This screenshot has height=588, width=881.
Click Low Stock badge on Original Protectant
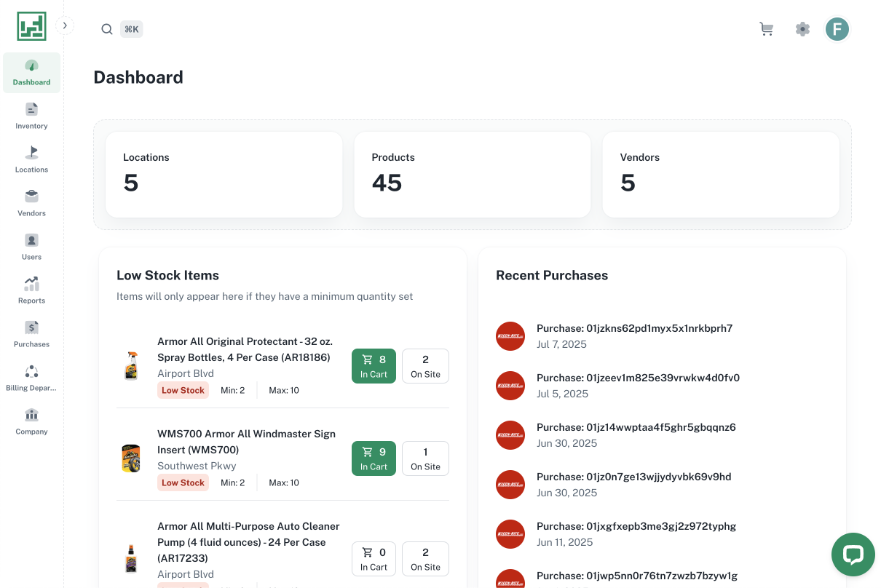pos(183,390)
